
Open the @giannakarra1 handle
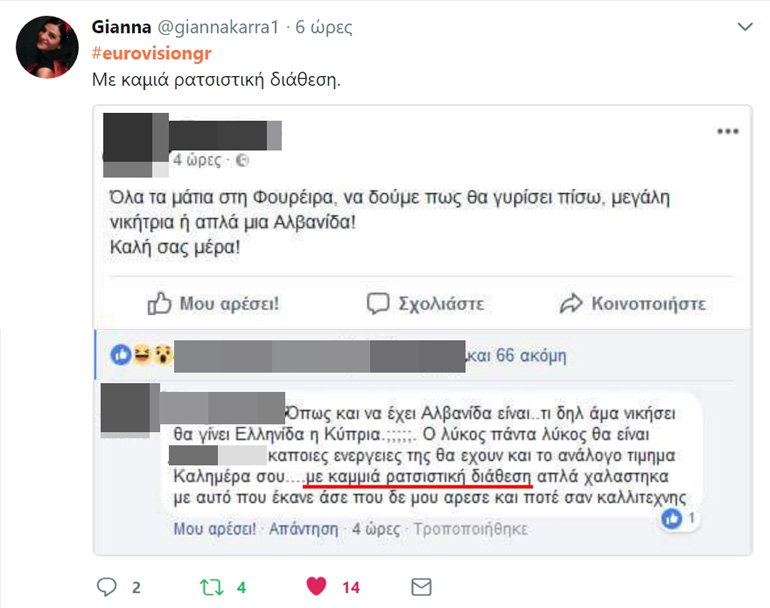218,27
